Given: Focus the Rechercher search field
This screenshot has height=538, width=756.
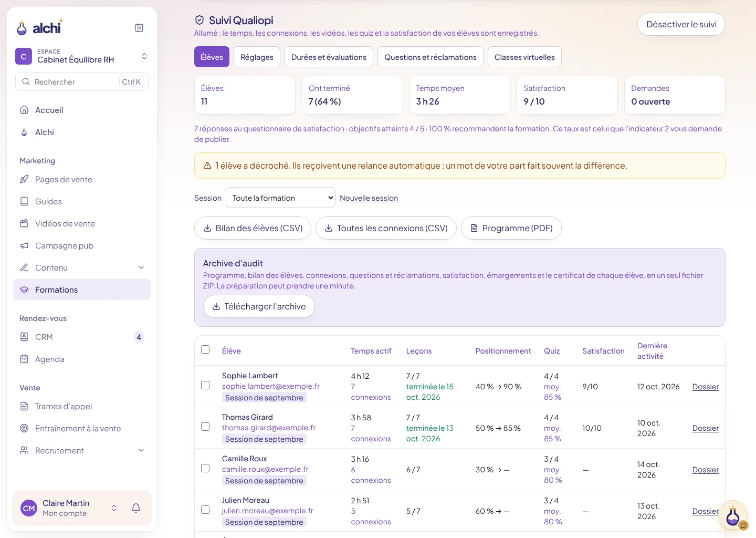Looking at the screenshot, I should point(82,81).
